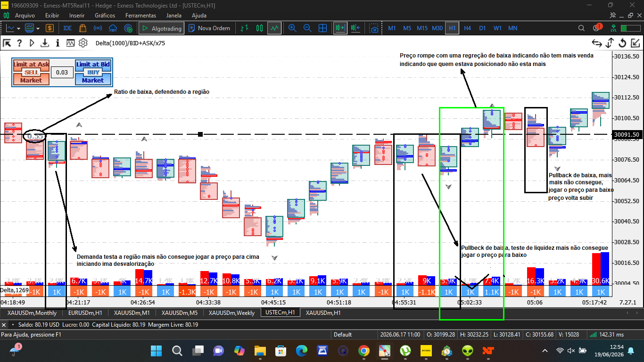The width and height of the screenshot is (644, 362).
Task: Click the download arrow icon in indicator panel
Action: [x=45, y=43]
